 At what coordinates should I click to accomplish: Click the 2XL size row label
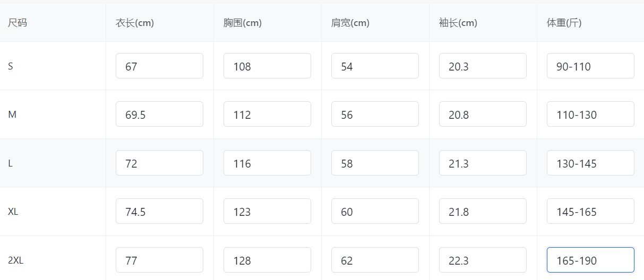tap(16, 260)
